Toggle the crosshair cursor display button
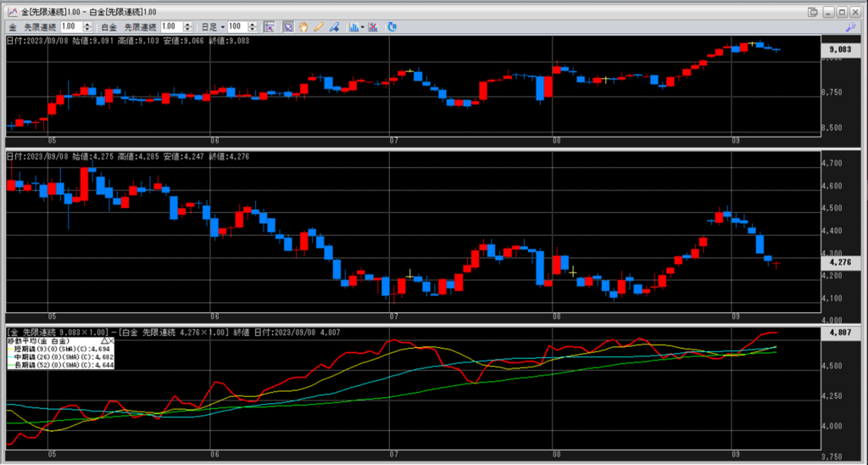868x465 pixels. point(270,26)
